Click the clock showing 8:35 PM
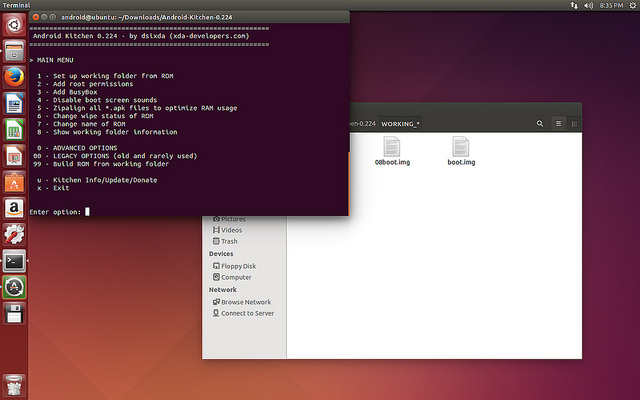This screenshot has width=640, height=400. [610, 5]
